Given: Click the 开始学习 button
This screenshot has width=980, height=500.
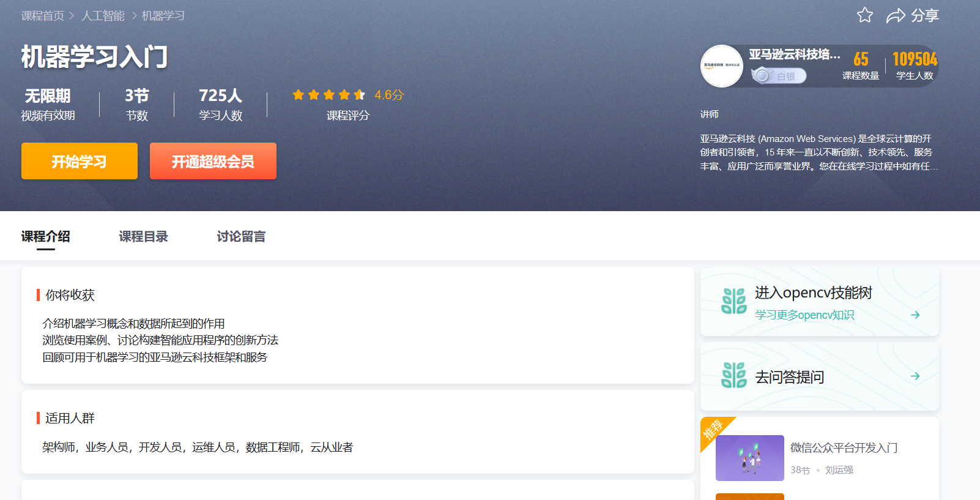Looking at the screenshot, I should tap(80, 161).
